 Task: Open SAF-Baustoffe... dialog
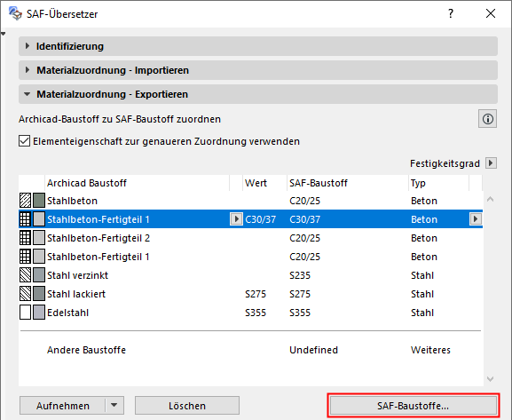pos(414,406)
